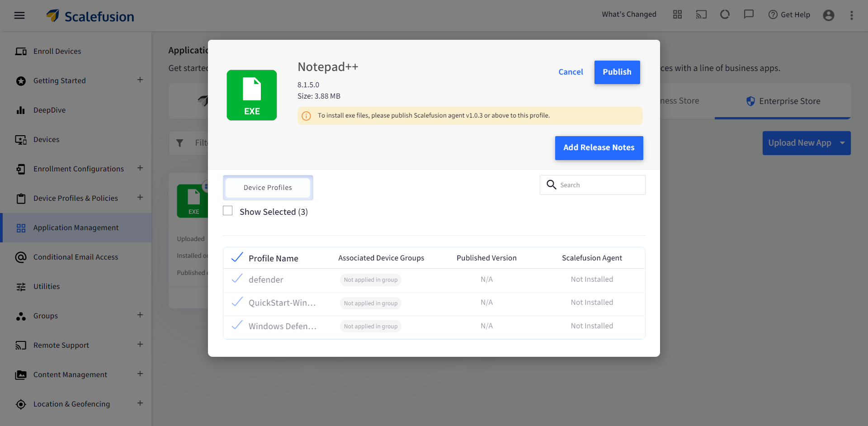Click the Device Profiles & Policies clipboard icon

(21, 199)
